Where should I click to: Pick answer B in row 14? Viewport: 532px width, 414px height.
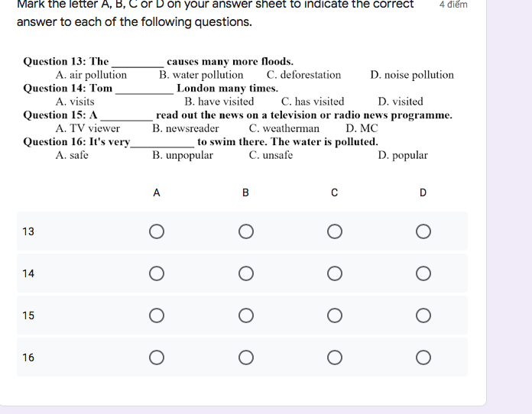click(x=245, y=273)
